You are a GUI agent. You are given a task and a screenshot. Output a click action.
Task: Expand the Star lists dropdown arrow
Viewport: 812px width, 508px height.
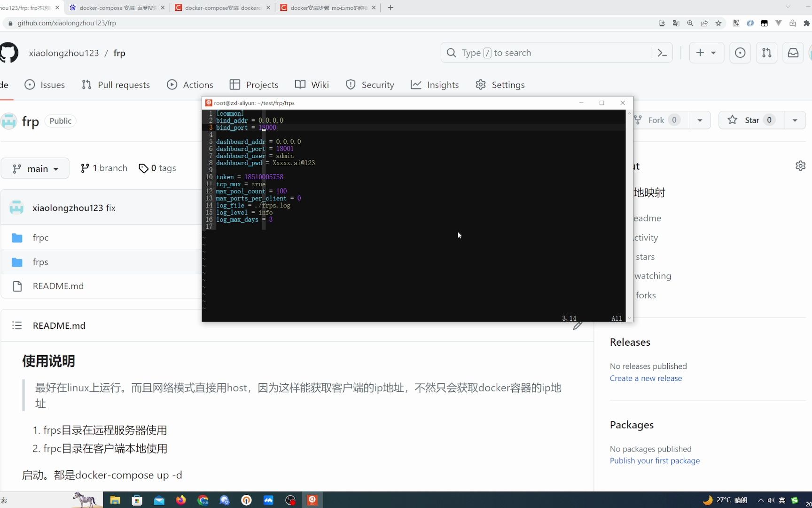pos(795,120)
